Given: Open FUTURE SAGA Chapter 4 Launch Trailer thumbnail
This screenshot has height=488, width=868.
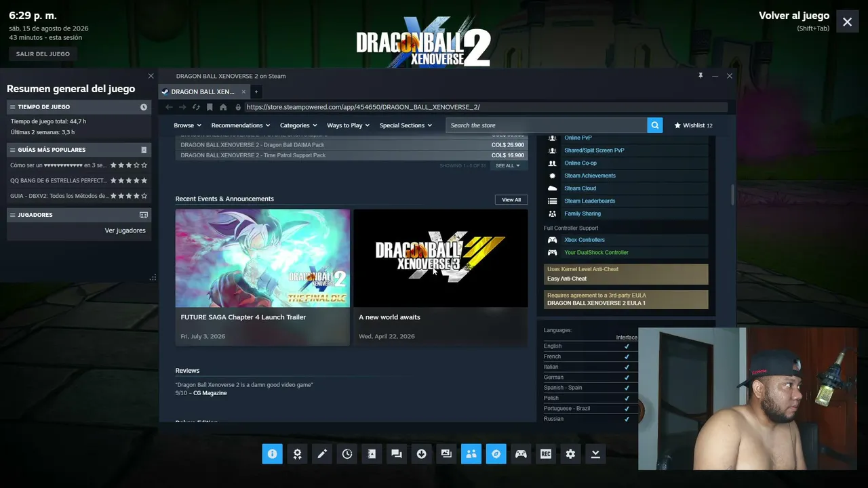Looking at the screenshot, I should click(262, 258).
